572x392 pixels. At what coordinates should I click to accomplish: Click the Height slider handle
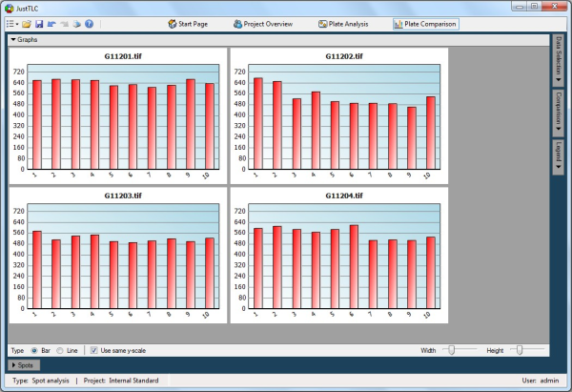520,350
